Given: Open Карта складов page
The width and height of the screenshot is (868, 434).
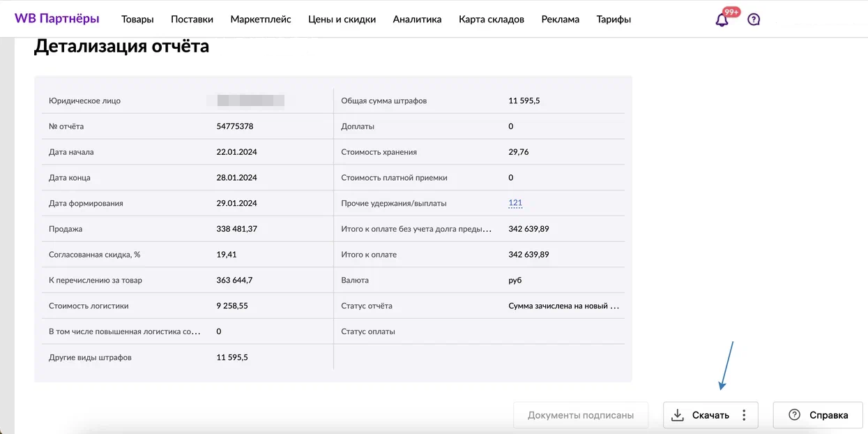Looking at the screenshot, I should pyautogui.click(x=492, y=20).
